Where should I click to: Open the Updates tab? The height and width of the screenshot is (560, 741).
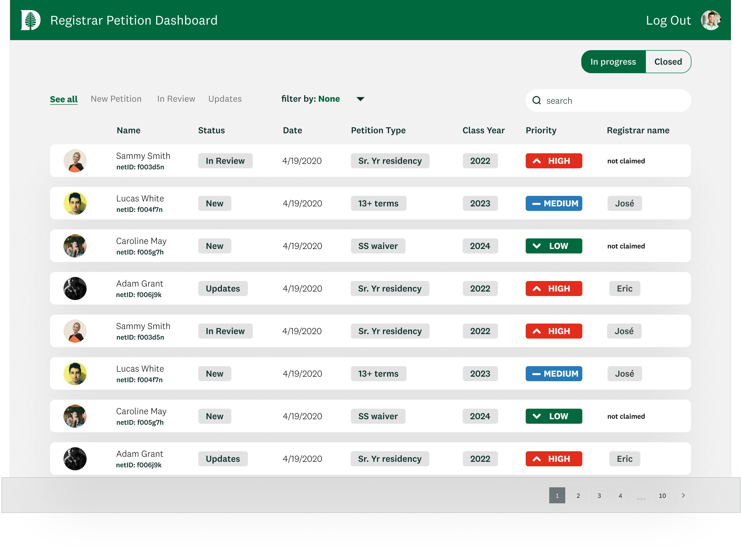coord(225,99)
